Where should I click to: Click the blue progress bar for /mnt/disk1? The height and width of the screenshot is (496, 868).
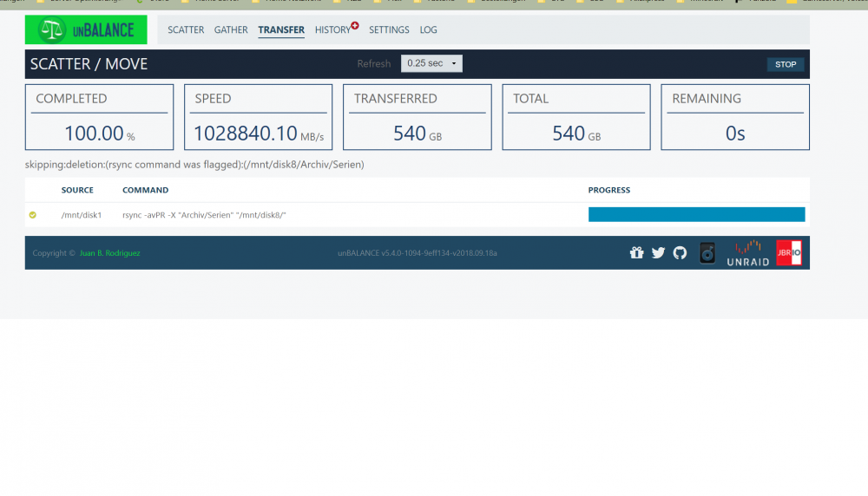coord(696,214)
